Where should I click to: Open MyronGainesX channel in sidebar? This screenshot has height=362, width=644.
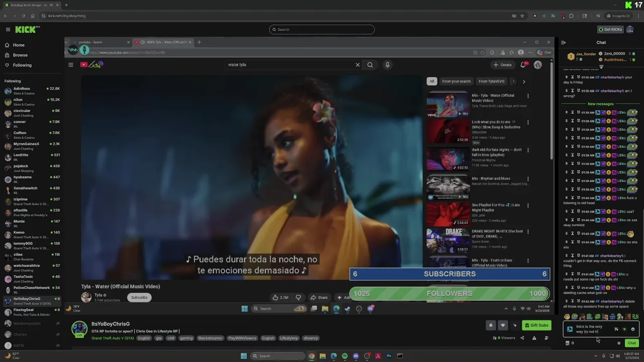tap(32, 146)
